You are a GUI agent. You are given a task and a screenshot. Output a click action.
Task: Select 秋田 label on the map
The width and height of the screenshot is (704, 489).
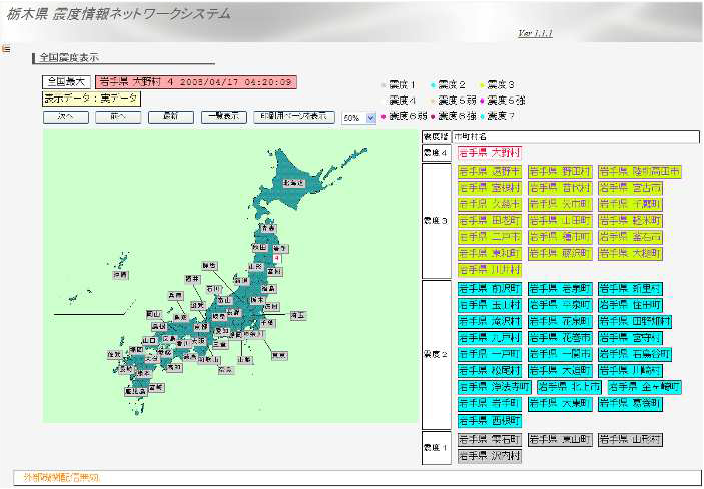coord(260,247)
